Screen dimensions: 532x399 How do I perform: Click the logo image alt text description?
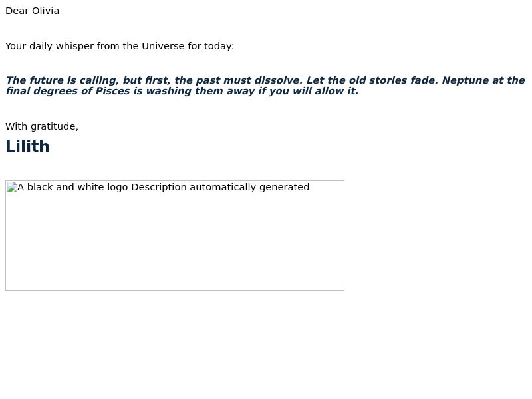pos(163,187)
